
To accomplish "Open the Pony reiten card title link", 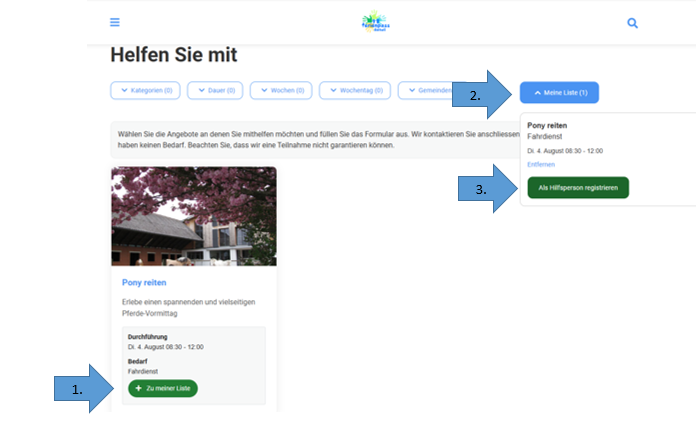I will click(x=144, y=283).
